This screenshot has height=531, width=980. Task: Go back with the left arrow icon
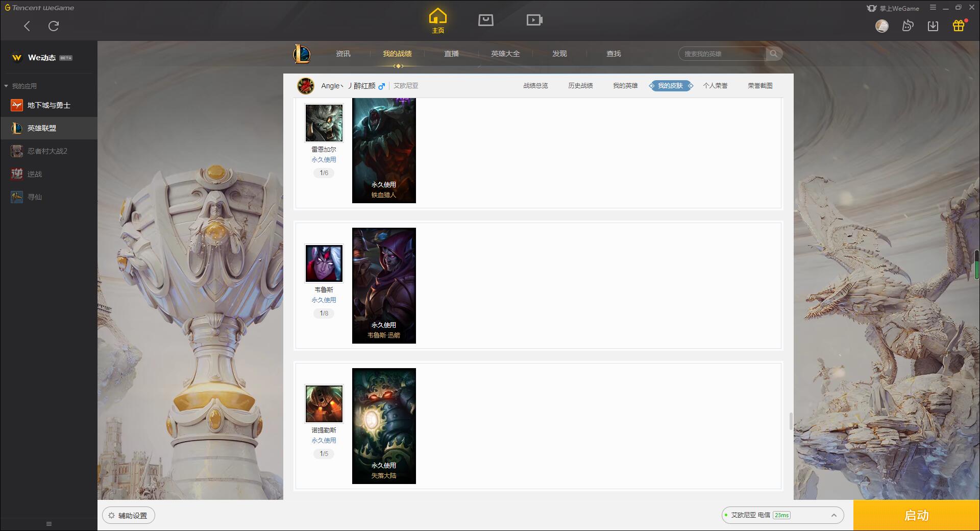[27, 26]
